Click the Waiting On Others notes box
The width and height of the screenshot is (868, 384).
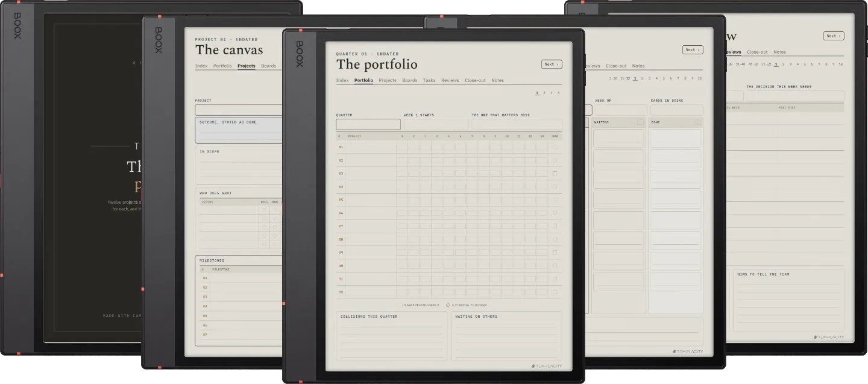(x=506, y=336)
